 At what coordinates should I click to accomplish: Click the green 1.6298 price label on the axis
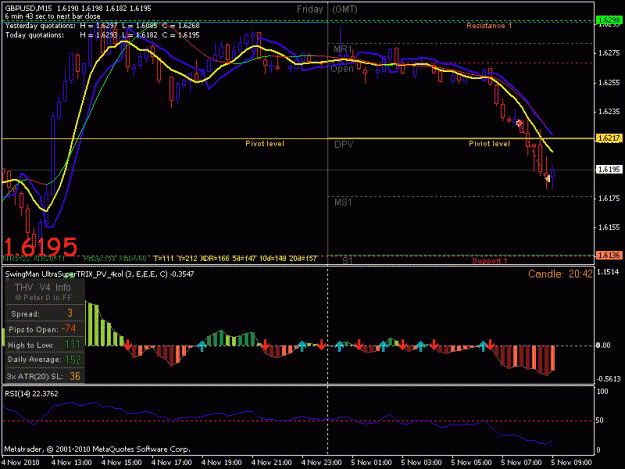click(608, 20)
